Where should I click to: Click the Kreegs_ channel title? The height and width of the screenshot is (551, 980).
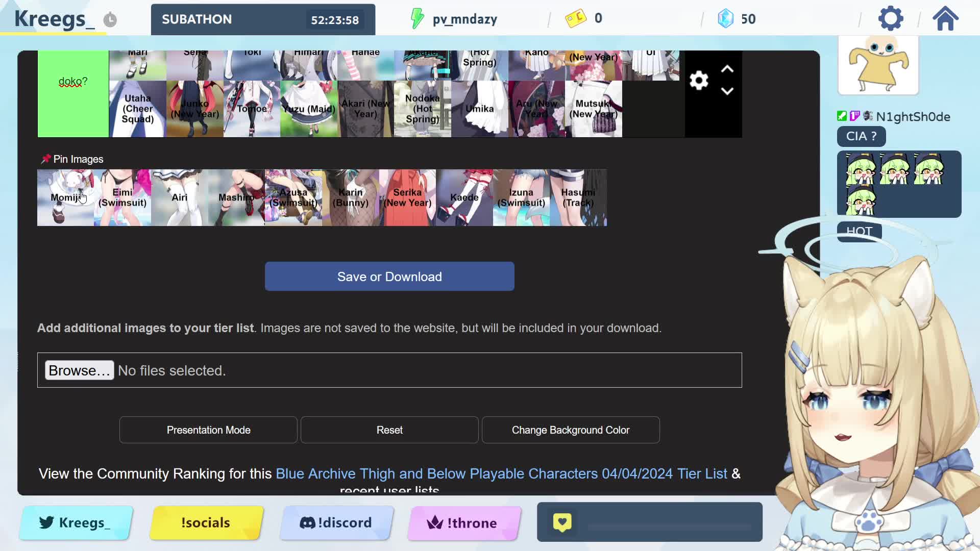(x=54, y=19)
